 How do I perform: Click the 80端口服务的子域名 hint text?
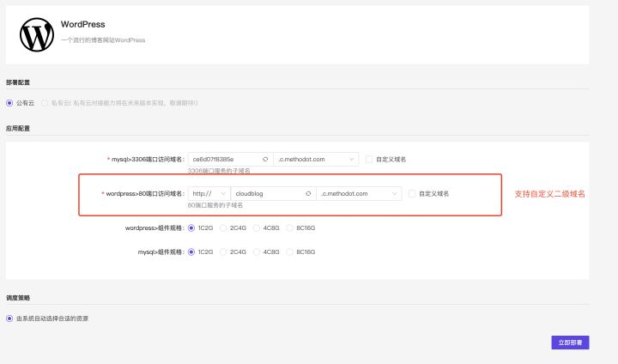(215, 205)
